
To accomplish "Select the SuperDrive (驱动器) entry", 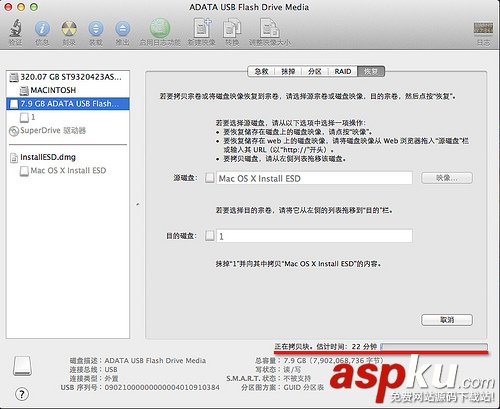I will (68, 130).
